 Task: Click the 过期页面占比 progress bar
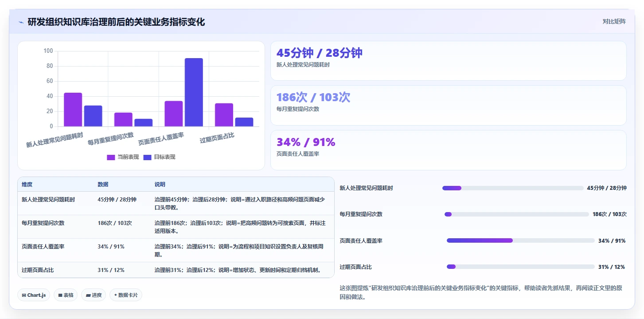521,267
